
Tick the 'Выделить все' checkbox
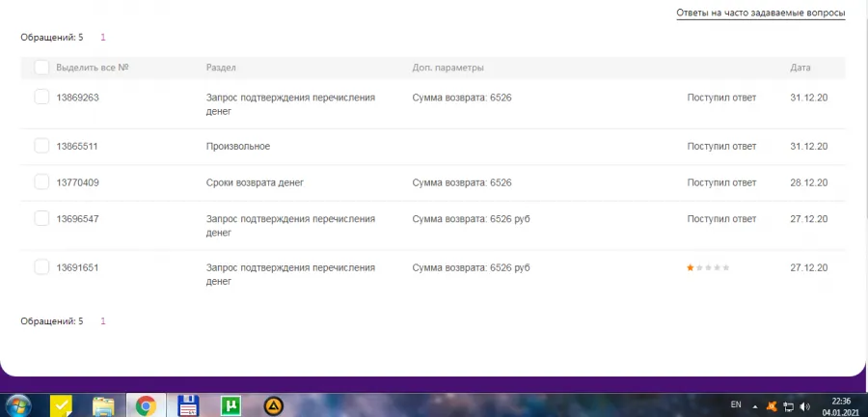(41, 68)
